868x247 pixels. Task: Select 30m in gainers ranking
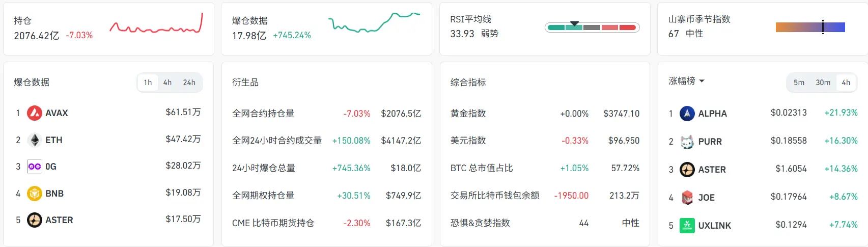(823, 83)
